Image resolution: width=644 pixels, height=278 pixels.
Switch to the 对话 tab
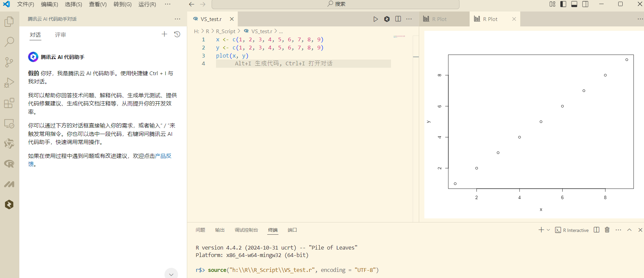tap(35, 35)
